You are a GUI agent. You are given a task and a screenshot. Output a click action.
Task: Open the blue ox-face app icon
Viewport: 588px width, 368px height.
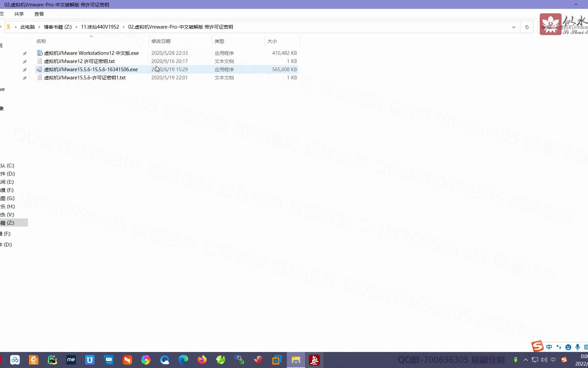pyautogui.click(x=90, y=360)
